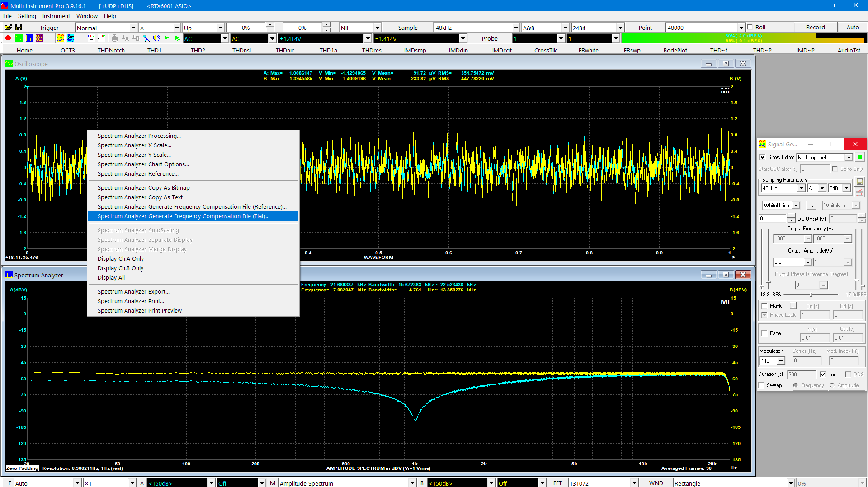The height and width of the screenshot is (487, 868).
Task: Toggle the Spectrum Analyzer toolbar icon
Action: click(x=29, y=38)
